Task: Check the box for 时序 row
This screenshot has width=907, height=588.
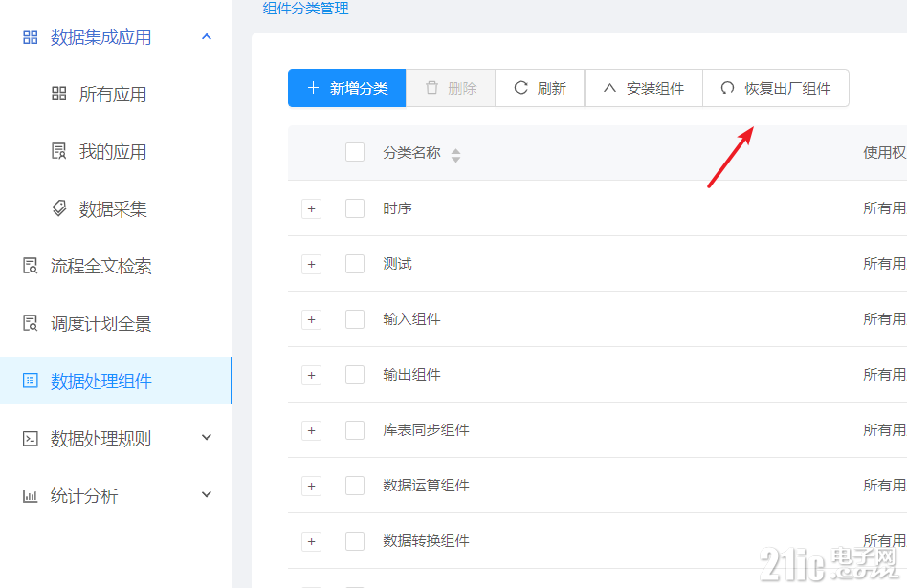Action: [x=355, y=208]
